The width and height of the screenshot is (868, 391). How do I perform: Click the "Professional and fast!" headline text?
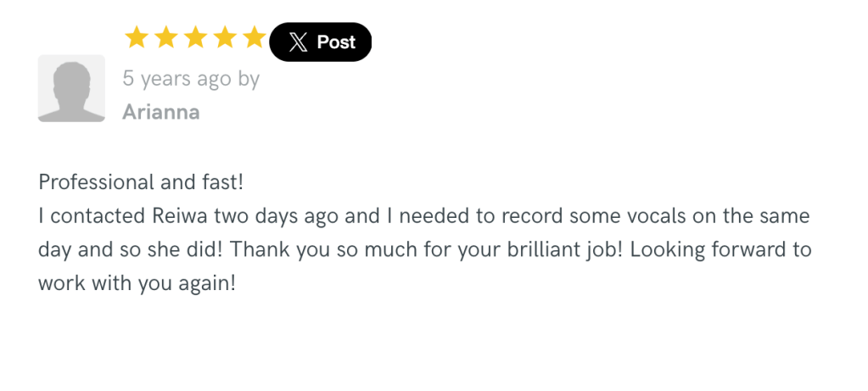coord(141,182)
